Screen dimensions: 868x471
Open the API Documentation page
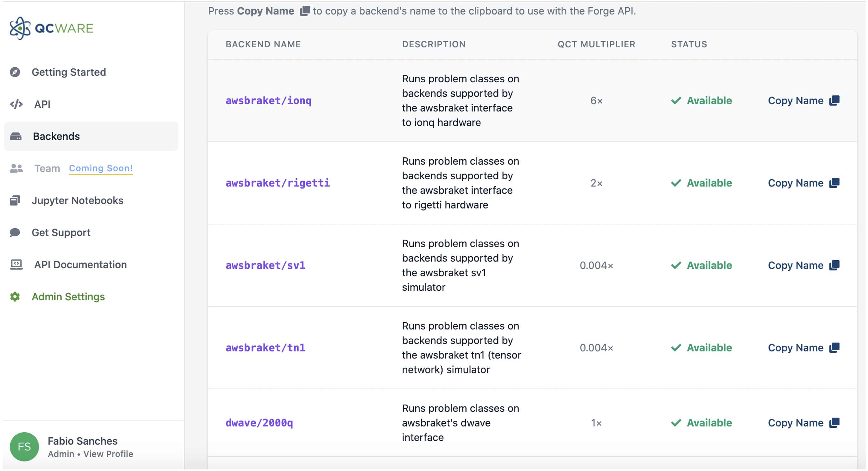[x=80, y=265]
